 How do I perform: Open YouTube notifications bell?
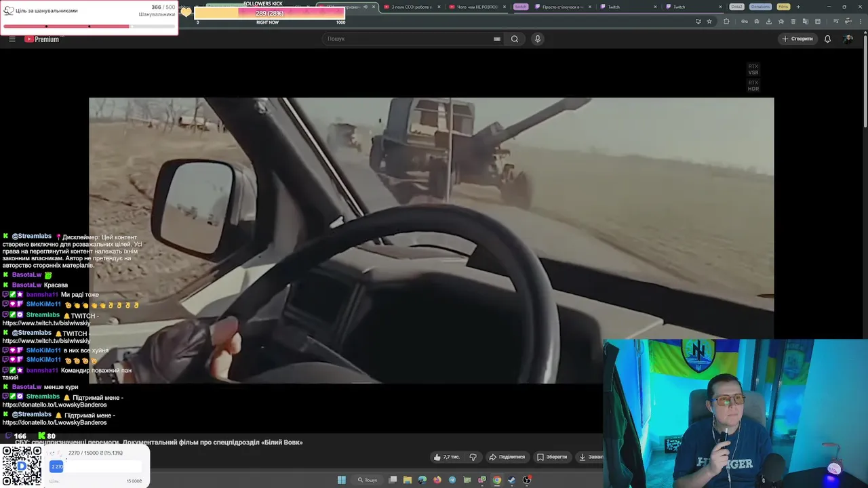[x=827, y=39]
